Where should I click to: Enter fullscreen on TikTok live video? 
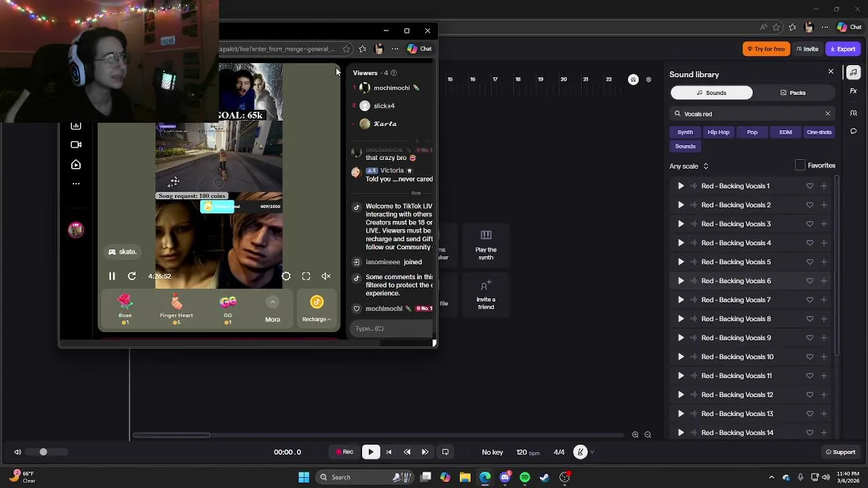(x=306, y=276)
